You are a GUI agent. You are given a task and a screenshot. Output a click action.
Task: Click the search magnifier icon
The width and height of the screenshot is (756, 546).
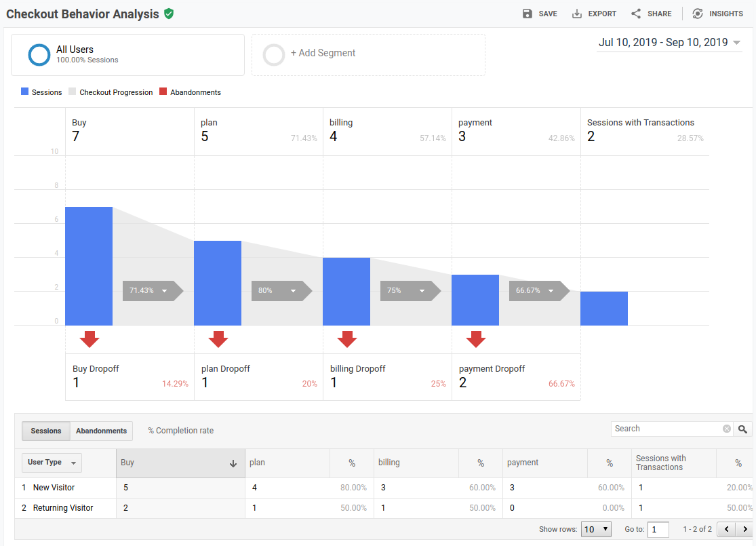click(743, 429)
